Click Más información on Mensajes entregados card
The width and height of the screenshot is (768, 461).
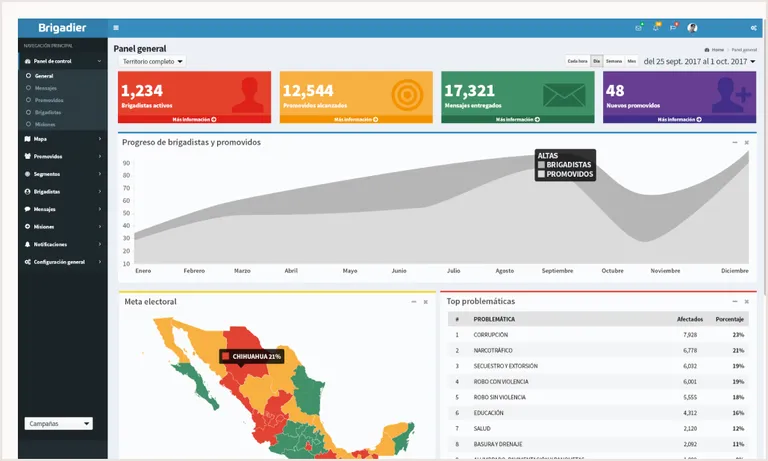(x=518, y=120)
